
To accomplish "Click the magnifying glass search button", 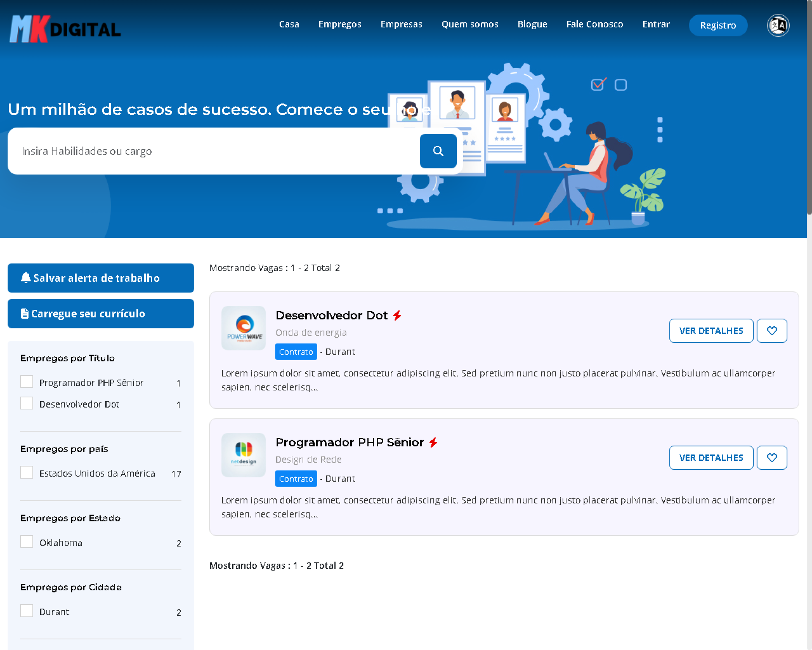I will 438,151.
